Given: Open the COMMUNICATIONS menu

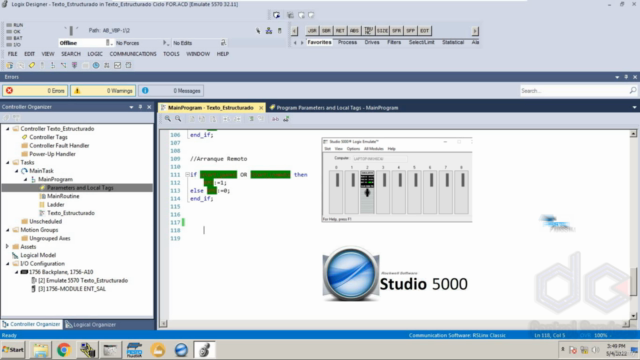Looking at the screenshot, I should [133, 54].
